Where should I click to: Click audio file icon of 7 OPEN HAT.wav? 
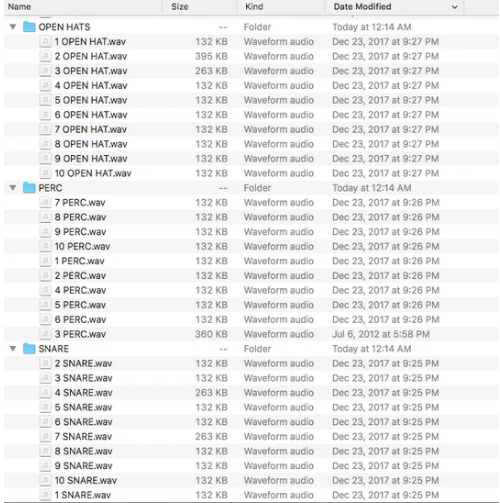tap(45, 129)
